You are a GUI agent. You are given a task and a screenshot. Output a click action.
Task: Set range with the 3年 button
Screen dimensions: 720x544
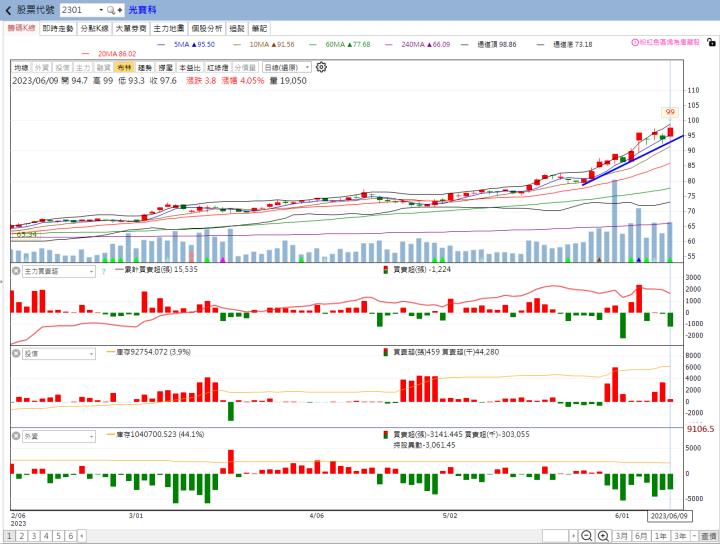[680, 536]
